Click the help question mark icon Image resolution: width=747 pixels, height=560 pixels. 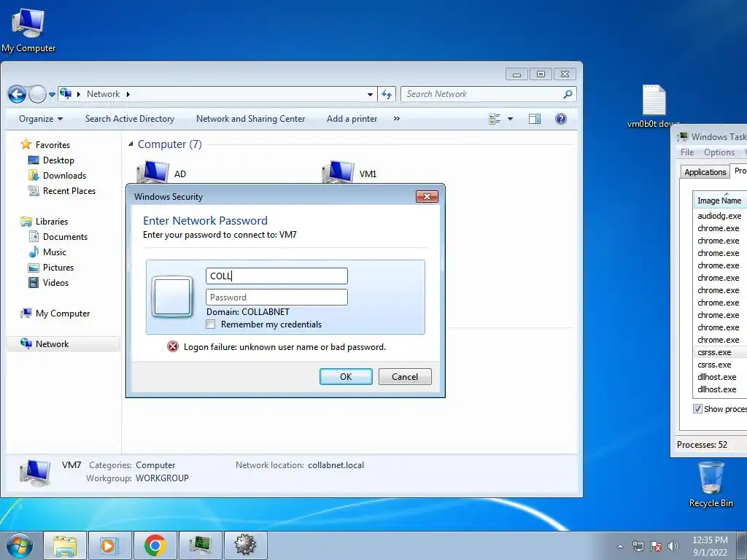click(x=561, y=119)
